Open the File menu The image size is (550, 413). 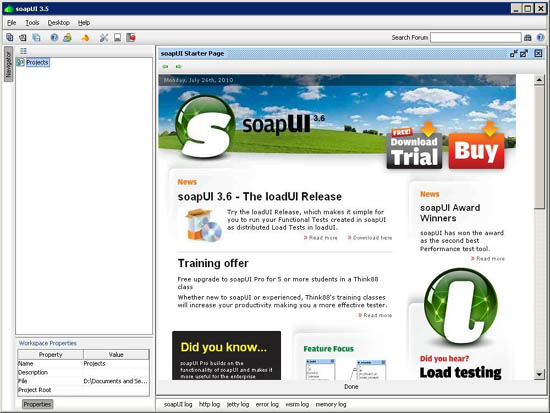coord(12,22)
